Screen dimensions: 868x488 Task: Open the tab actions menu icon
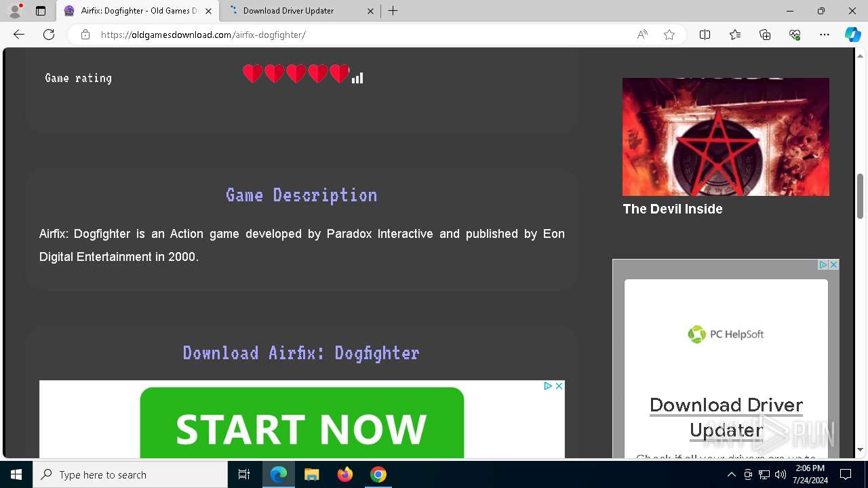(41, 11)
